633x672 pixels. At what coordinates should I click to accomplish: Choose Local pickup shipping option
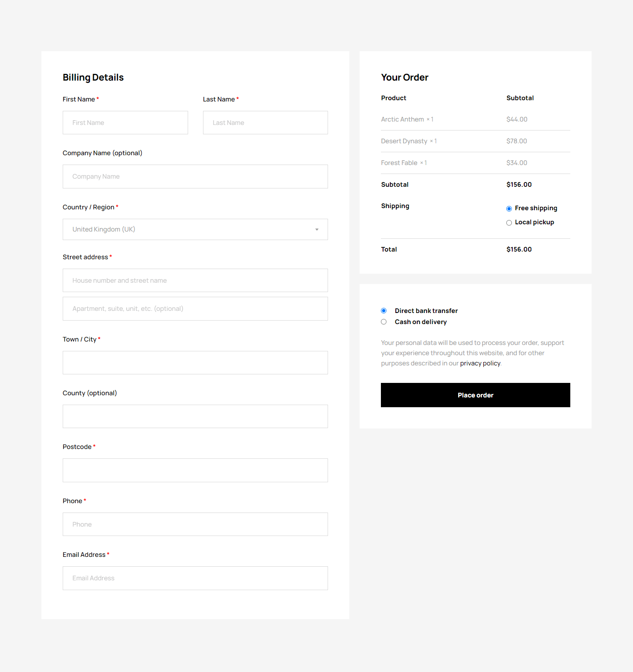click(x=509, y=223)
